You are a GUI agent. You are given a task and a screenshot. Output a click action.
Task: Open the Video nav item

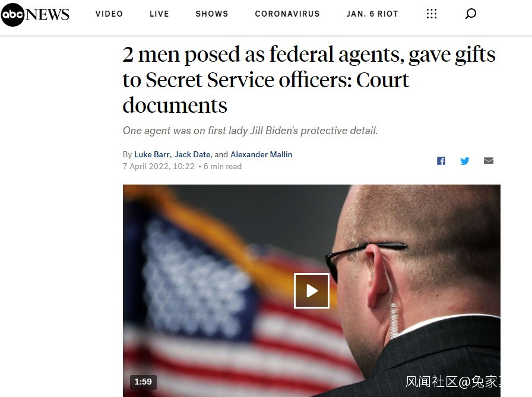pyautogui.click(x=109, y=14)
